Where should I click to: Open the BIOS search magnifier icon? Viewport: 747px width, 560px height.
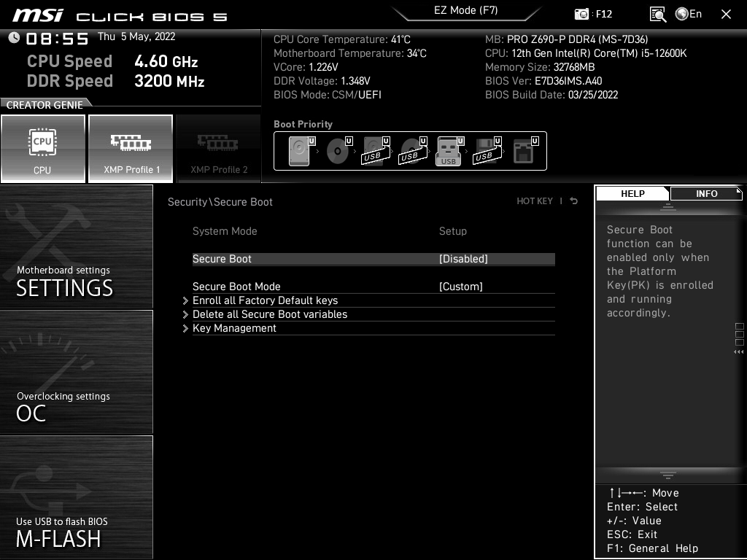tap(657, 15)
